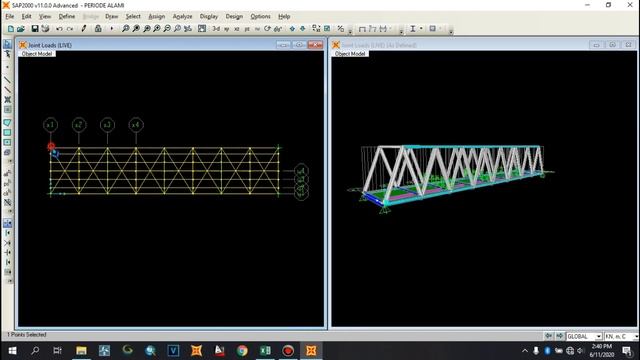The height and width of the screenshot is (360, 640).
Task: Redo the last undone action
Action: point(70,29)
